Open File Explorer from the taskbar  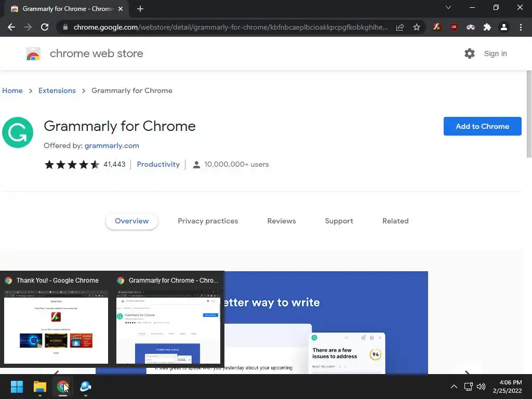coord(39,387)
